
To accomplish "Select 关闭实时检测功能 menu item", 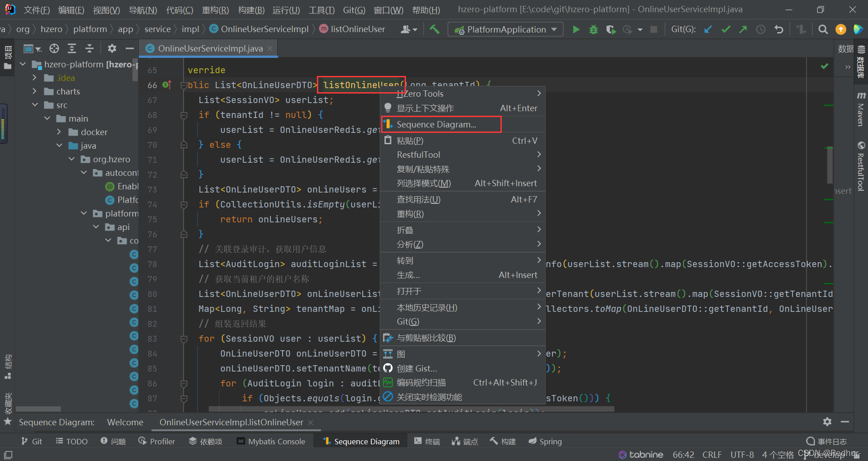I will 462,397.
